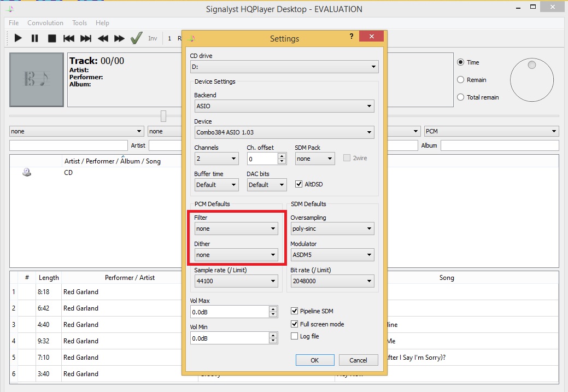Click the Artist / Performer / Album / Song header

point(112,161)
